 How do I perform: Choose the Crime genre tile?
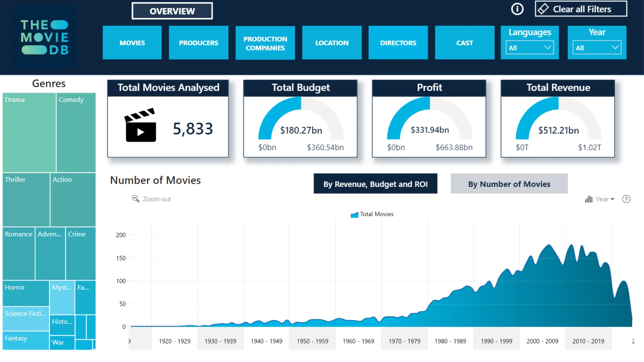(80, 254)
